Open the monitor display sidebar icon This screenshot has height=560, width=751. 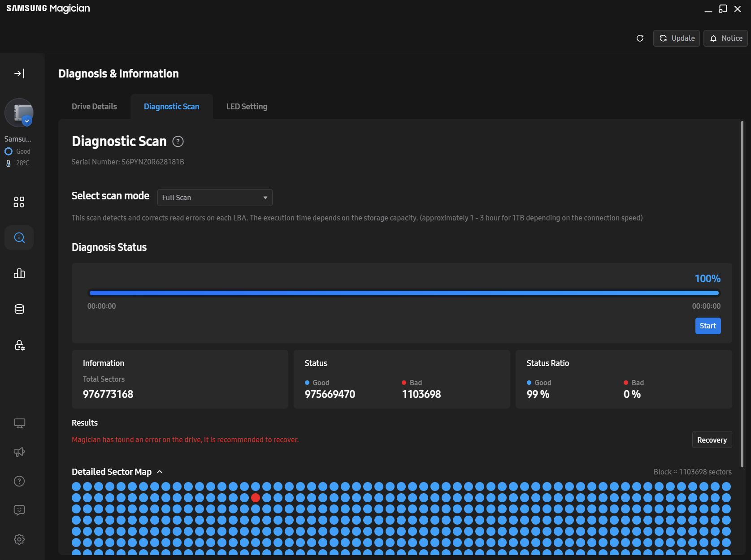click(x=19, y=423)
